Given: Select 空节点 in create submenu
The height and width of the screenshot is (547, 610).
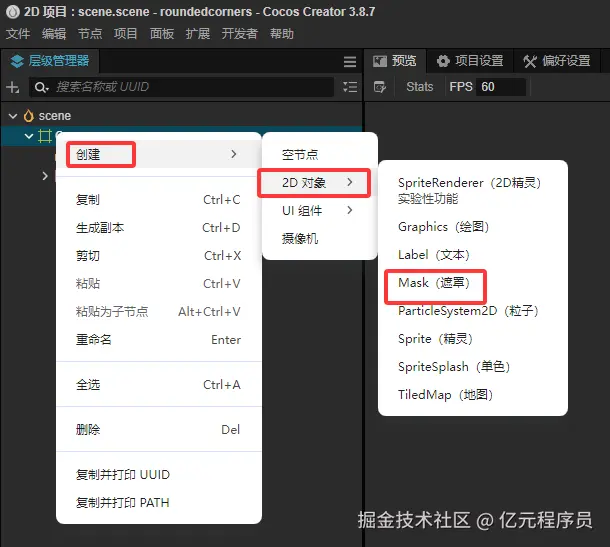Looking at the screenshot, I should click(320, 154).
